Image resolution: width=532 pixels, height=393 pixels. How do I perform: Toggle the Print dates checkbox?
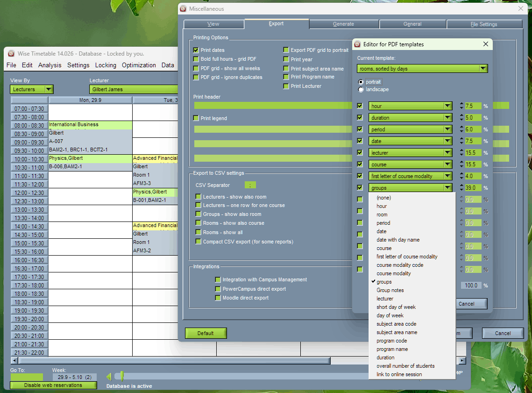pos(195,50)
